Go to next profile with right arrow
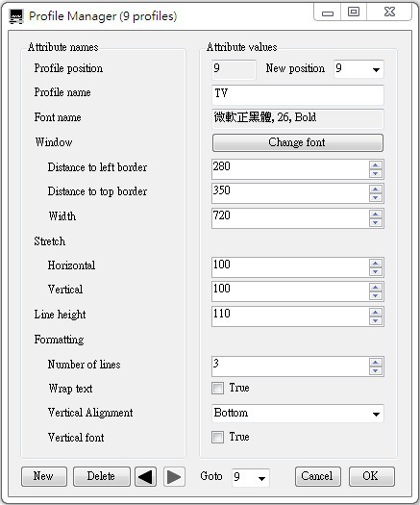 pyautogui.click(x=174, y=477)
